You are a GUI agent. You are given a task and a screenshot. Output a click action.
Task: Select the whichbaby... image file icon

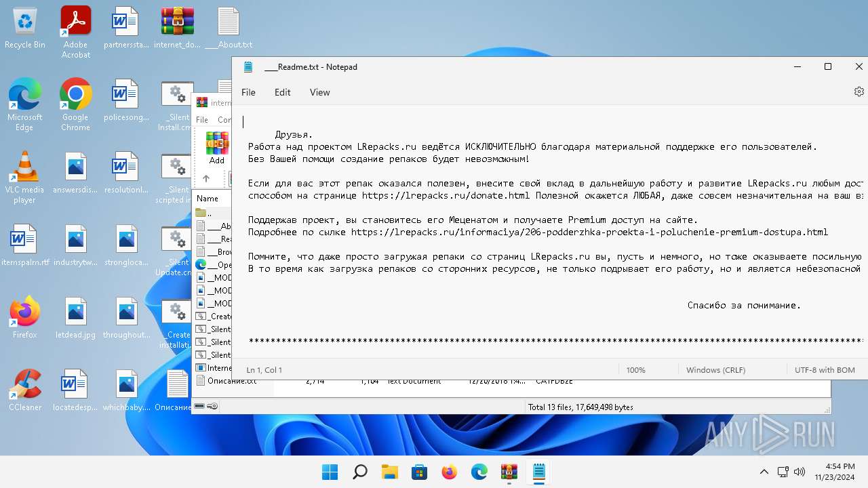click(x=126, y=390)
